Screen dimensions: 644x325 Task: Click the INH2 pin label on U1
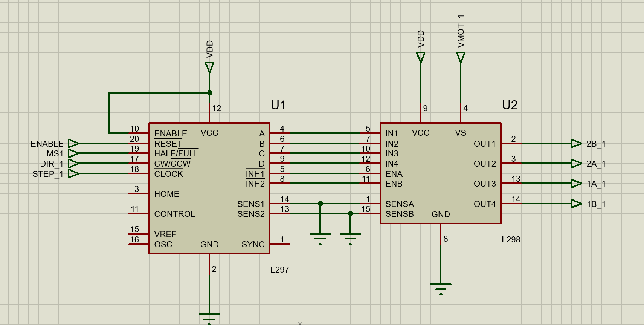click(x=255, y=184)
